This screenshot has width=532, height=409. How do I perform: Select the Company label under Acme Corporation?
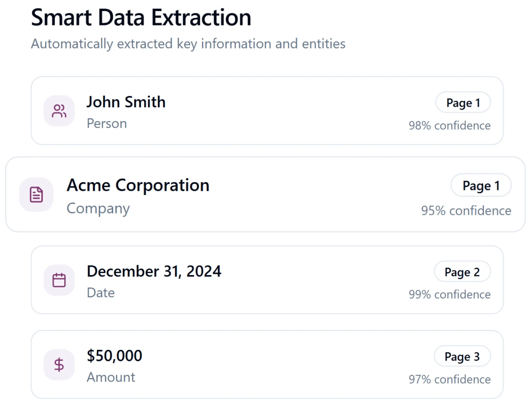[x=98, y=208]
